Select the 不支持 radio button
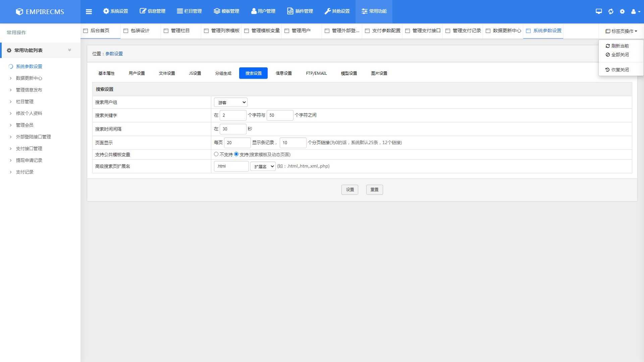The height and width of the screenshot is (362, 644). 216,154
